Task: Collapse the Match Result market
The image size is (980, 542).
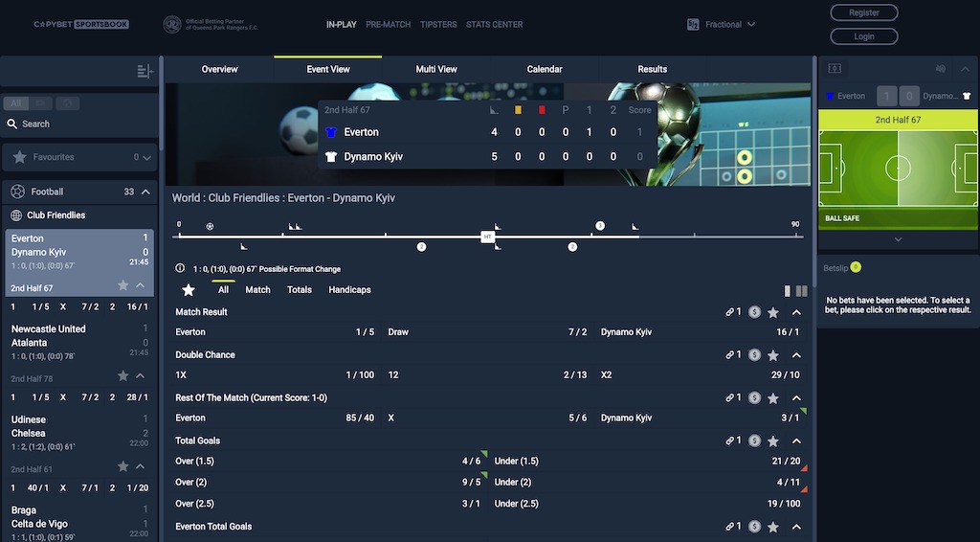Action: (796, 312)
